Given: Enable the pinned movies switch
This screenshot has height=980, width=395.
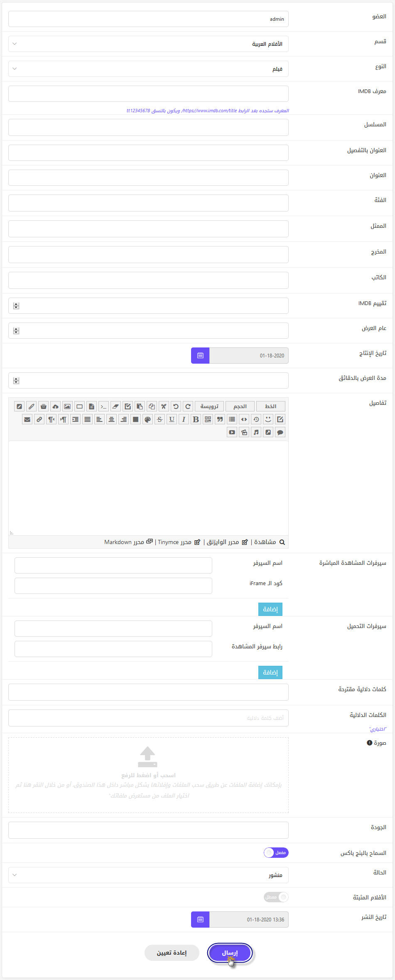Looking at the screenshot, I should pyautogui.click(x=276, y=897).
